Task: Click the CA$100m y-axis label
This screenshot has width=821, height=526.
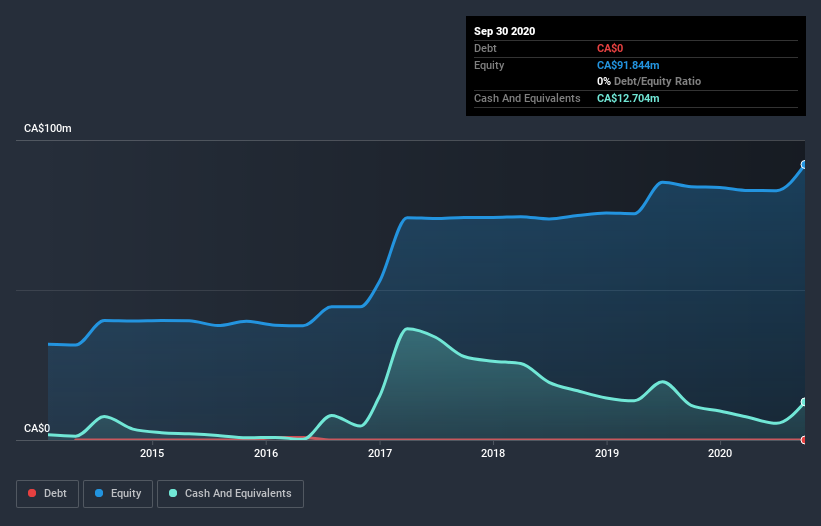Action: tap(48, 128)
